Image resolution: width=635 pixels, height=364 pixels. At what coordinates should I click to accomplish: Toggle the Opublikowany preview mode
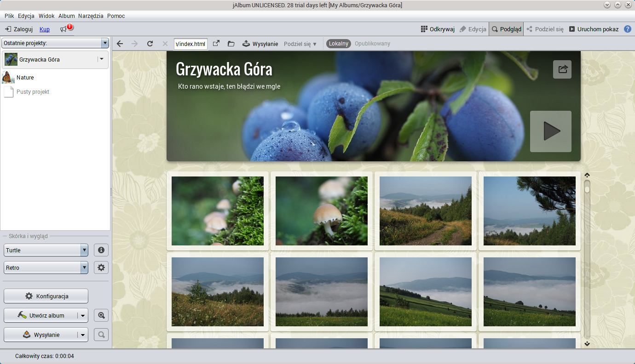coord(372,44)
